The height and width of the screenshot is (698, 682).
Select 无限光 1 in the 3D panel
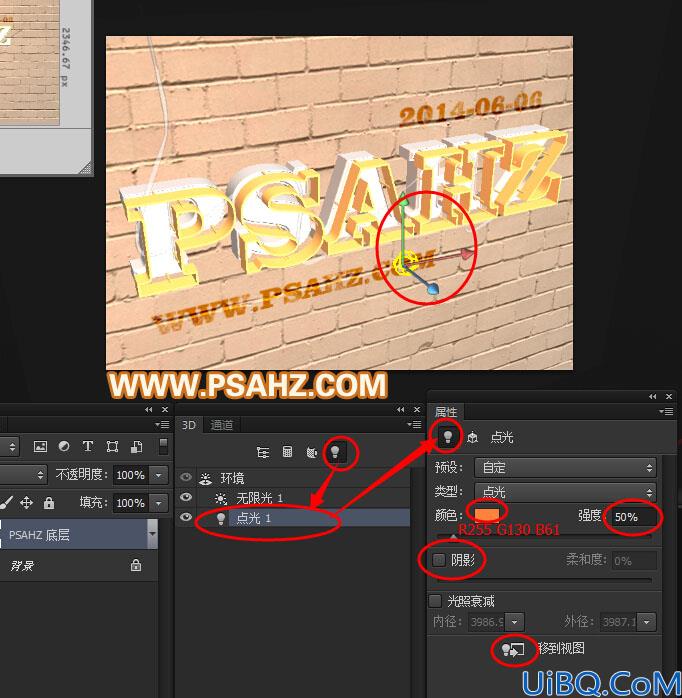259,498
